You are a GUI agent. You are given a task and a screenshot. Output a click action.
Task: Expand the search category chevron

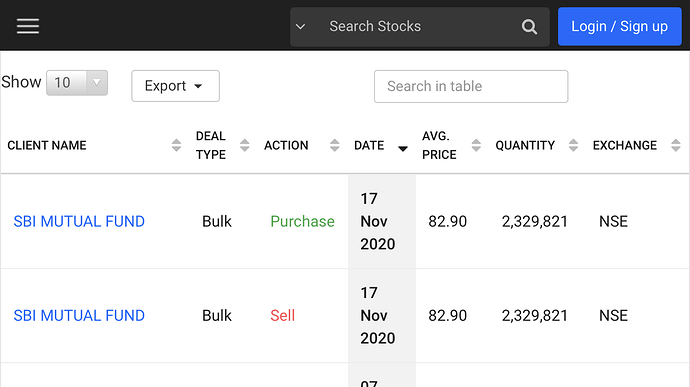pyautogui.click(x=301, y=27)
